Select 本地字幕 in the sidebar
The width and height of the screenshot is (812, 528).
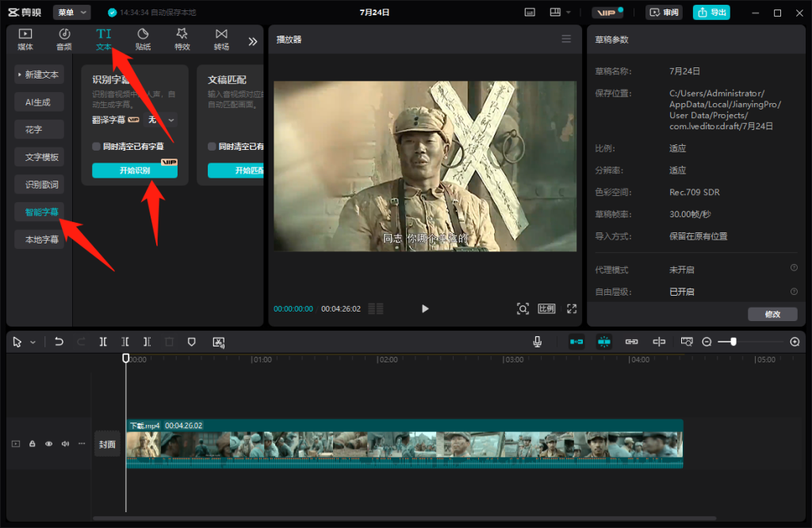[40, 239]
